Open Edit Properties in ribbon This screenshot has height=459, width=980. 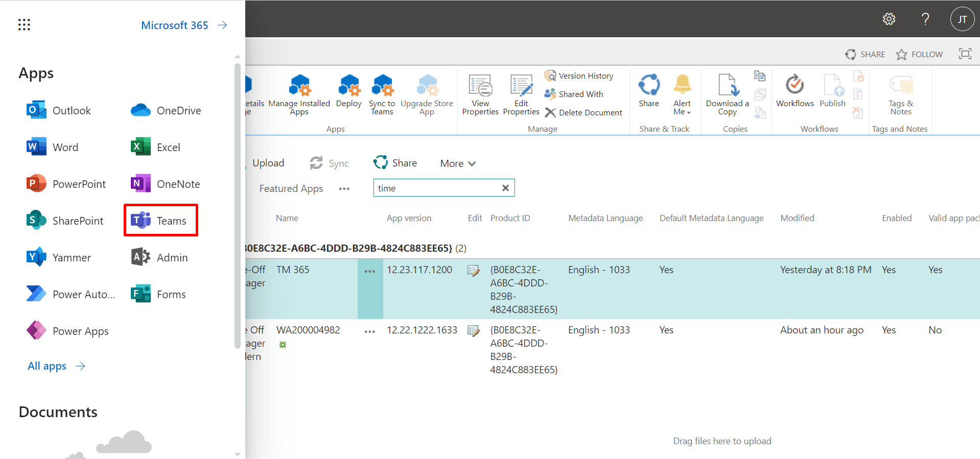point(521,95)
